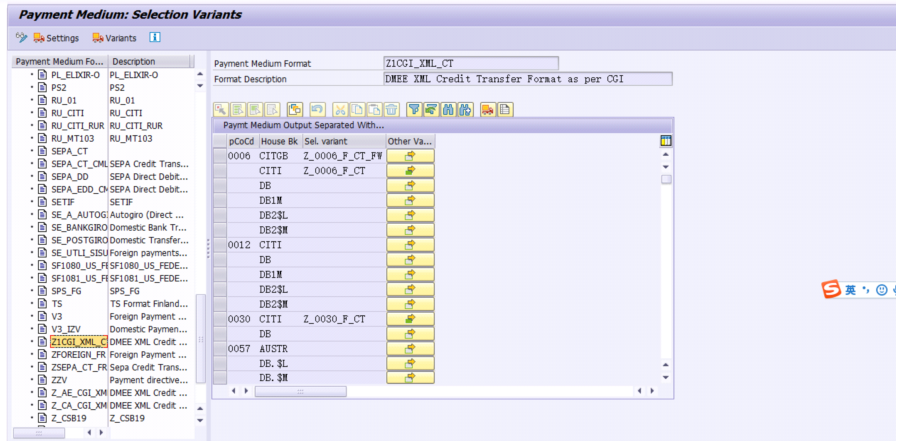Select the row selector for 0030 CITI
897x443 pixels.
click(220, 319)
